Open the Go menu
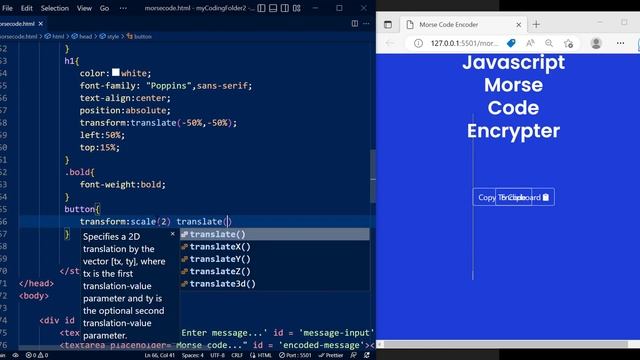 coord(104,8)
